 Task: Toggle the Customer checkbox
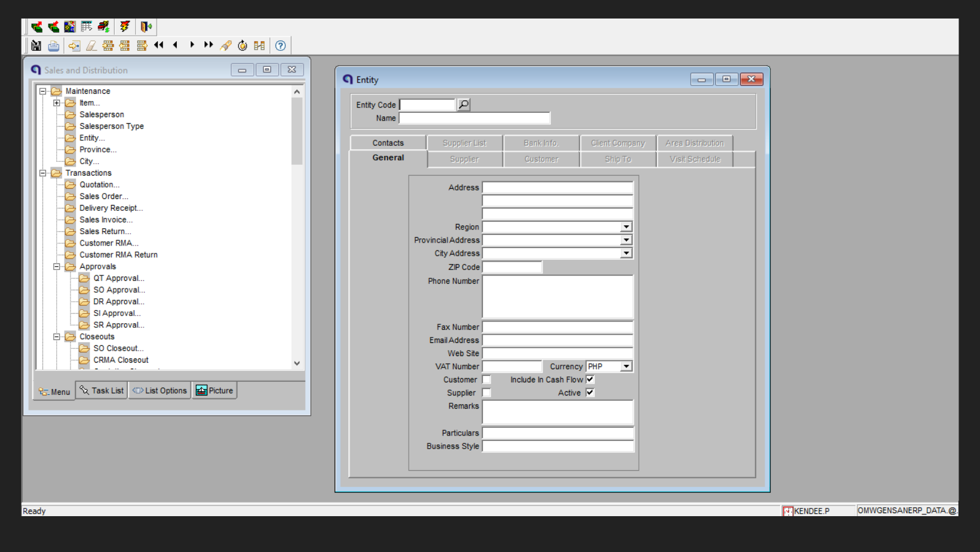coord(486,379)
